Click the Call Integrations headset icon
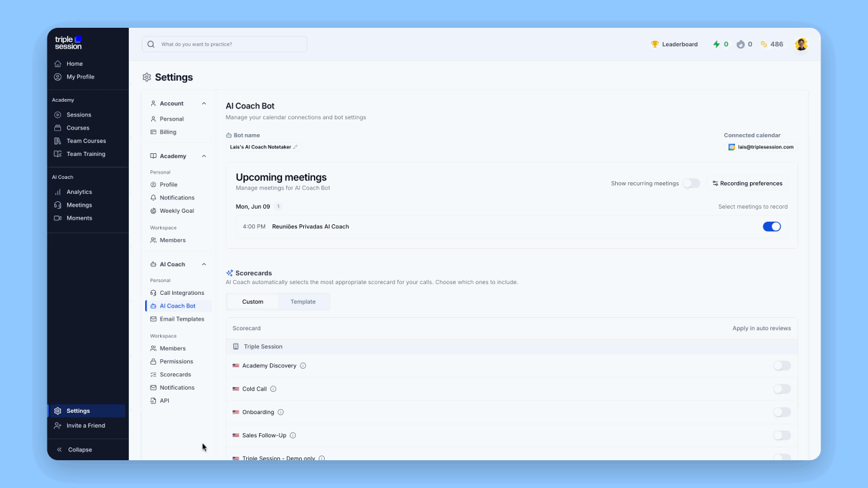 click(153, 293)
